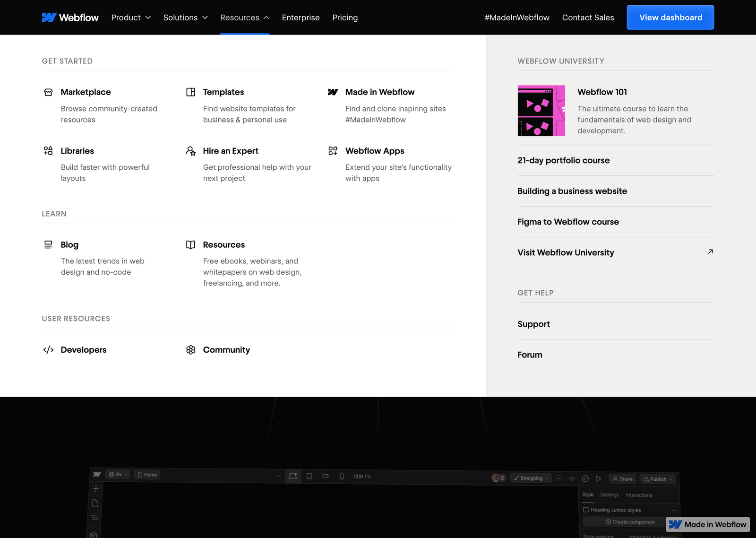Viewport: 756px width, 538px height.
Task: Toggle the Heading Jumbo styles checkbox
Action: pyautogui.click(x=586, y=510)
